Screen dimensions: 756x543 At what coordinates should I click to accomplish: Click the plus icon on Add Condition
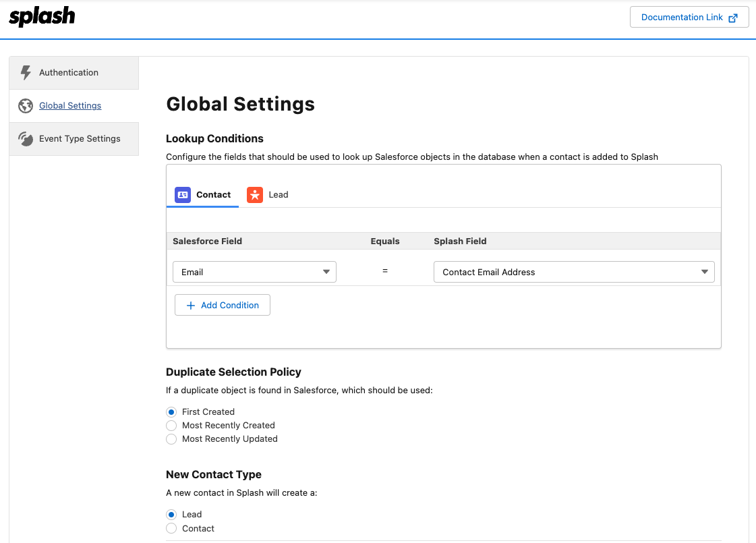[x=191, y=306]
